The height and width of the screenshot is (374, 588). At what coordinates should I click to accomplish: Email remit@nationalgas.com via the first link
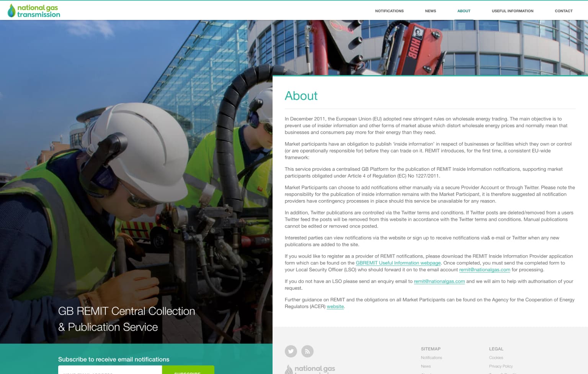coord(485,270)
